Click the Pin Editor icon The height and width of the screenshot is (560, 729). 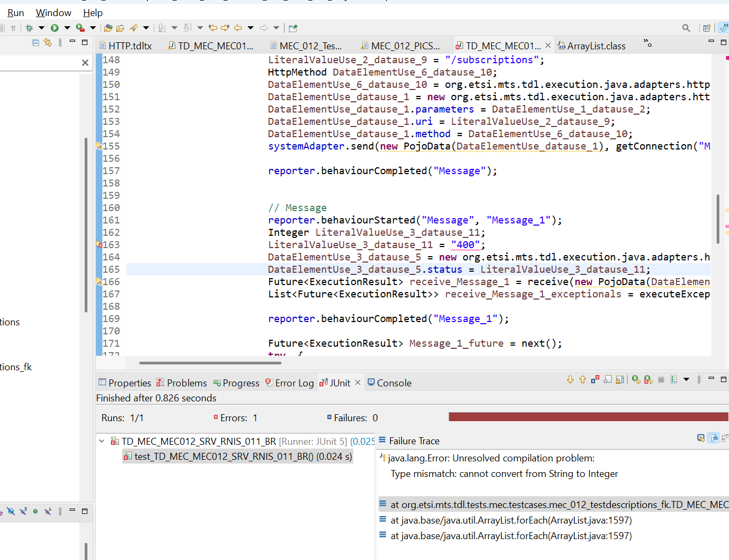(293, 28)
